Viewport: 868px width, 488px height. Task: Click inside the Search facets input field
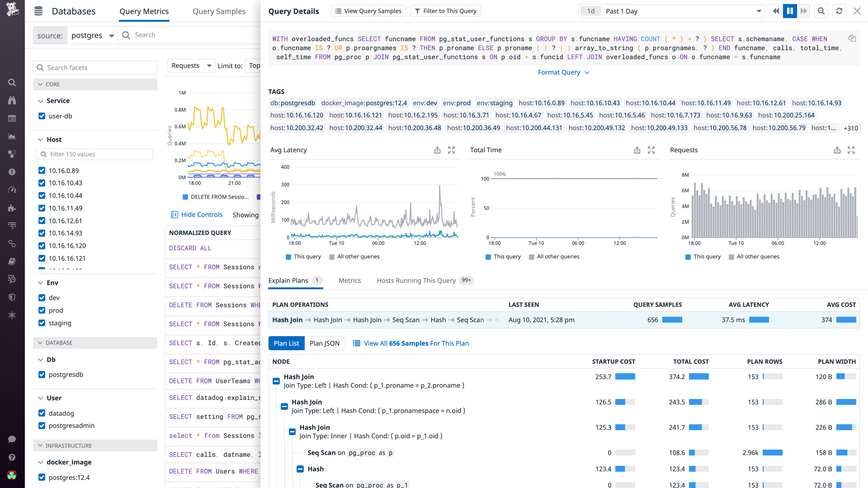click(x=95, y=67)
